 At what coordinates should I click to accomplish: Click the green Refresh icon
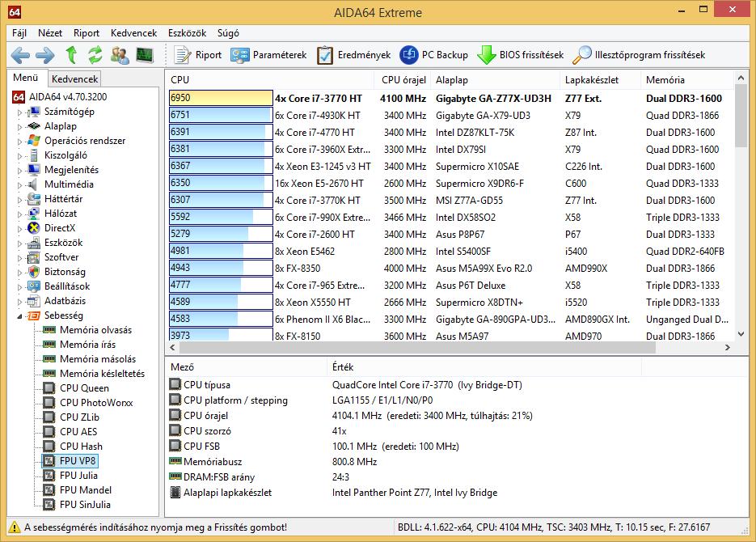[x=95, y=55]
